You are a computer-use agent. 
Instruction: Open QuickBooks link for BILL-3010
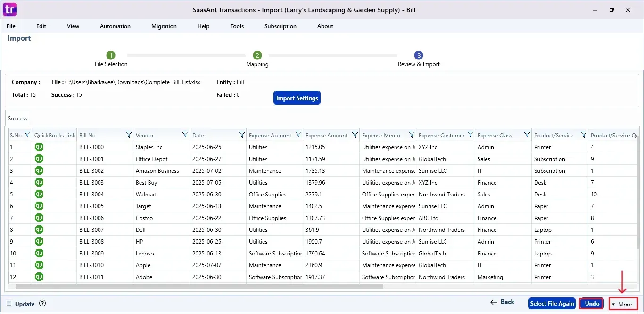coord(39,265)
